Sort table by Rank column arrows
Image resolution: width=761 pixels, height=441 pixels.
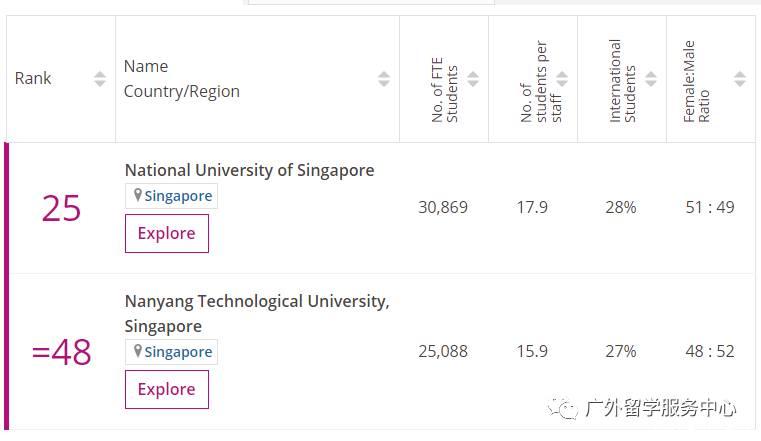pos(99,79)
